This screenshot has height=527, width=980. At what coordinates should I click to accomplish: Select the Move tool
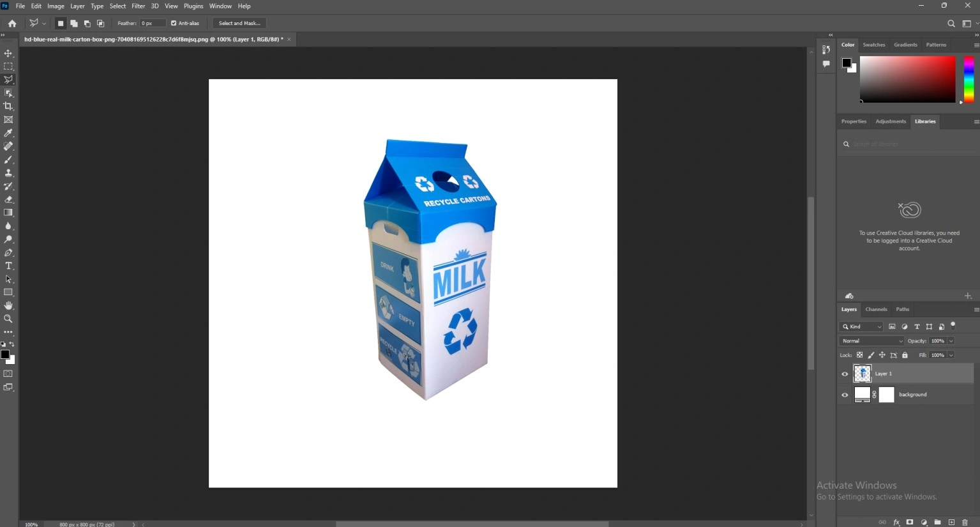8,53
